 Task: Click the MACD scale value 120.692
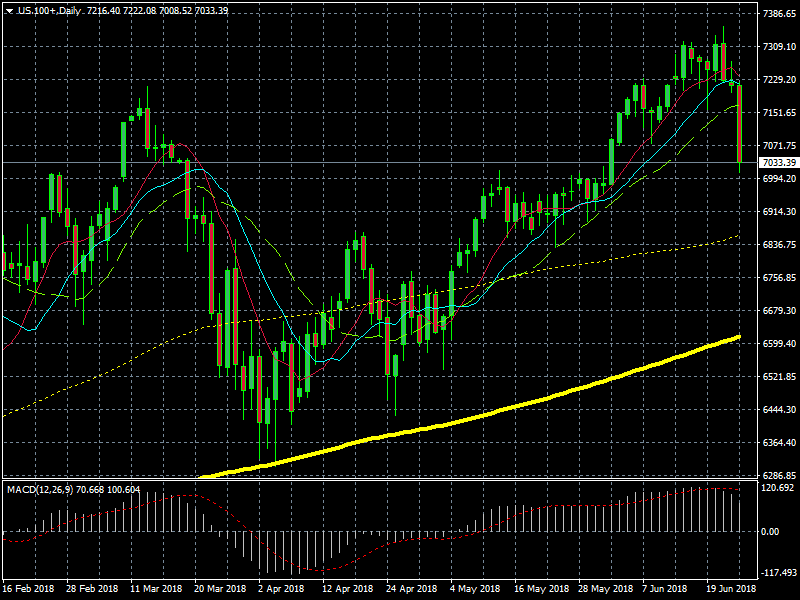coord(778,488)
